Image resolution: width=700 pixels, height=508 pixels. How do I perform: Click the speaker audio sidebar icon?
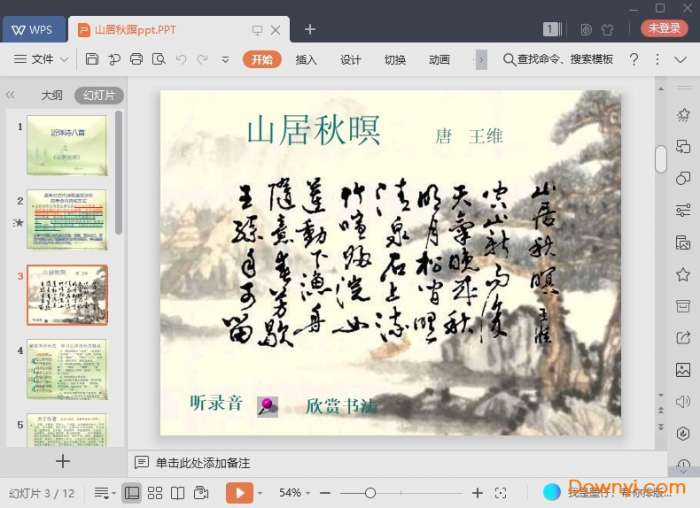[x=683, y=401]
